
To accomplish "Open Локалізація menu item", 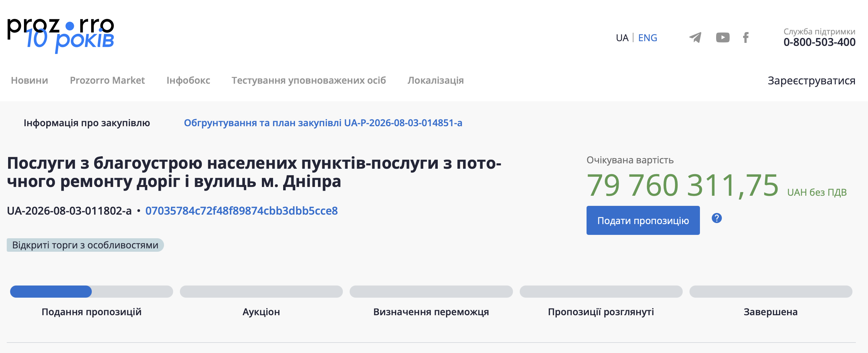I will [436, 80].
